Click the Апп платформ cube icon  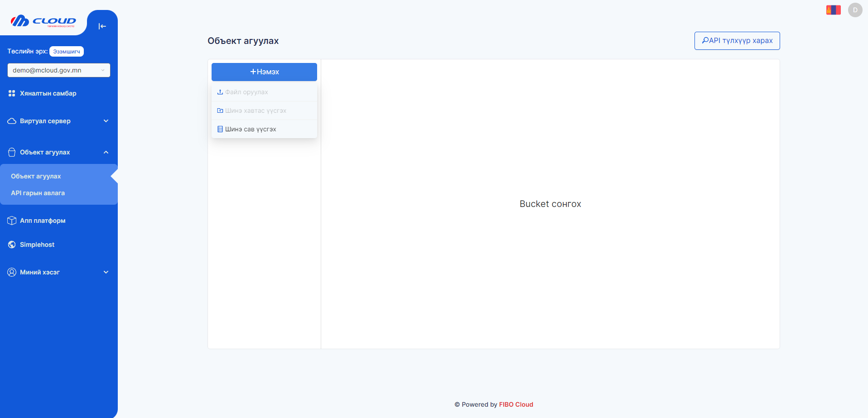coord(12,221)
